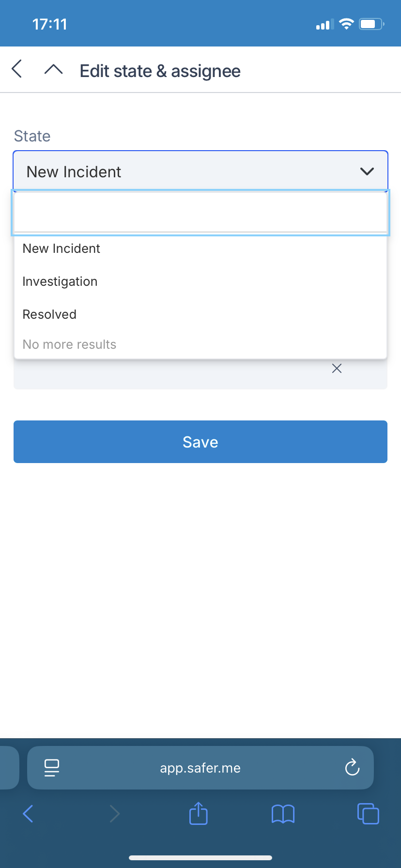The width and height of the screenshot is (401, 868).
Task: Tap the chevron on the State selector
Action: (367, 170)
